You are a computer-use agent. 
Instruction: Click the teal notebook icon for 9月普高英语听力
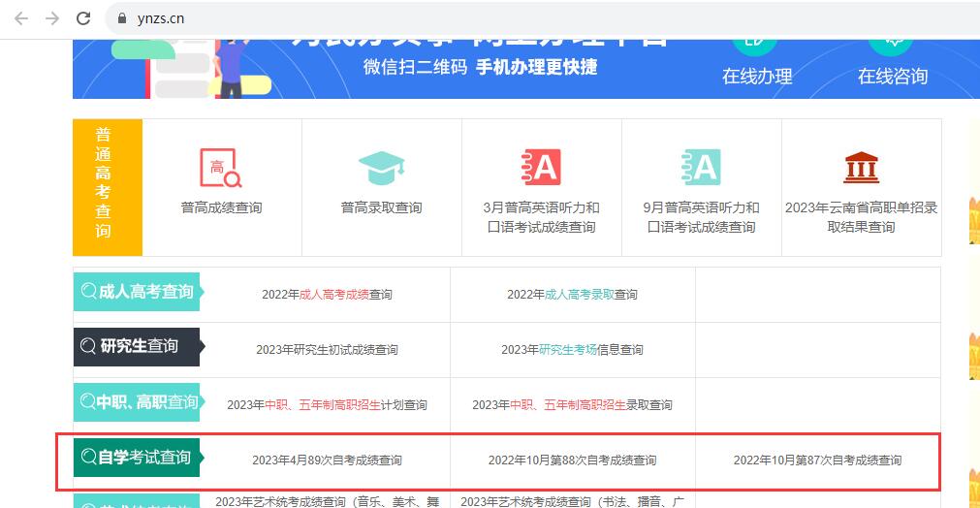click(x=701, y=168)
